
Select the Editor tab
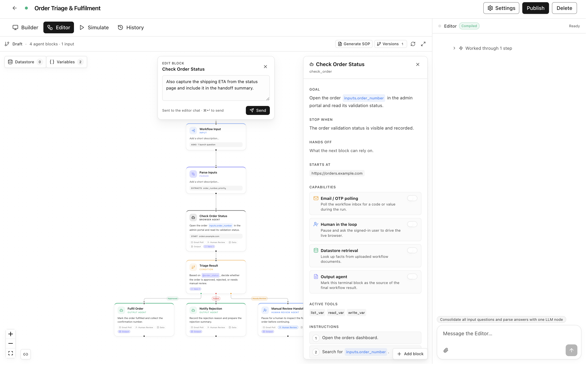pos(59,28)
